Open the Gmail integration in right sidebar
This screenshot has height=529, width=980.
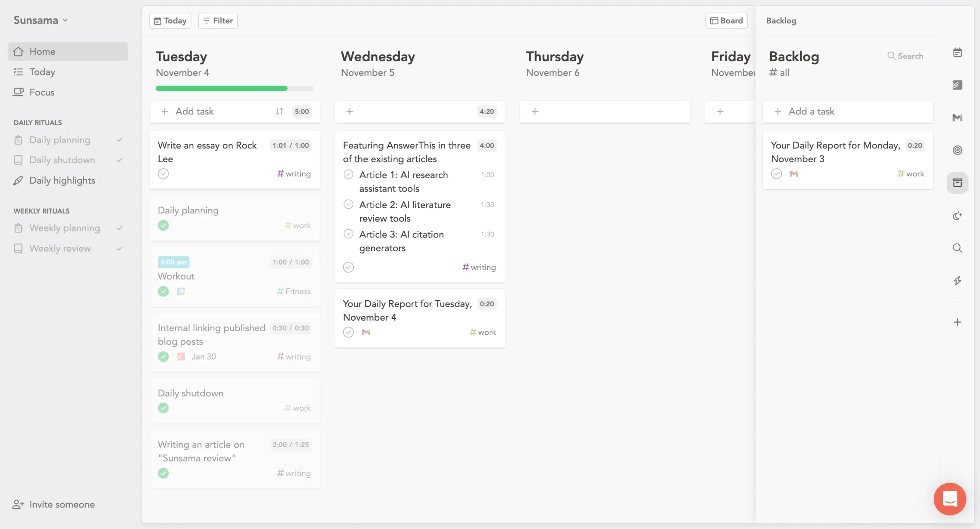point(957,117)
